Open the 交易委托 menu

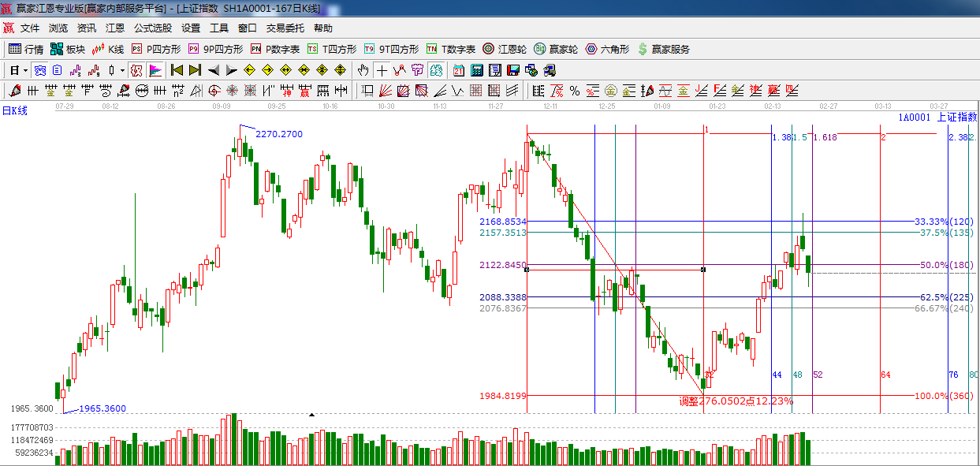tap(285, 28)
